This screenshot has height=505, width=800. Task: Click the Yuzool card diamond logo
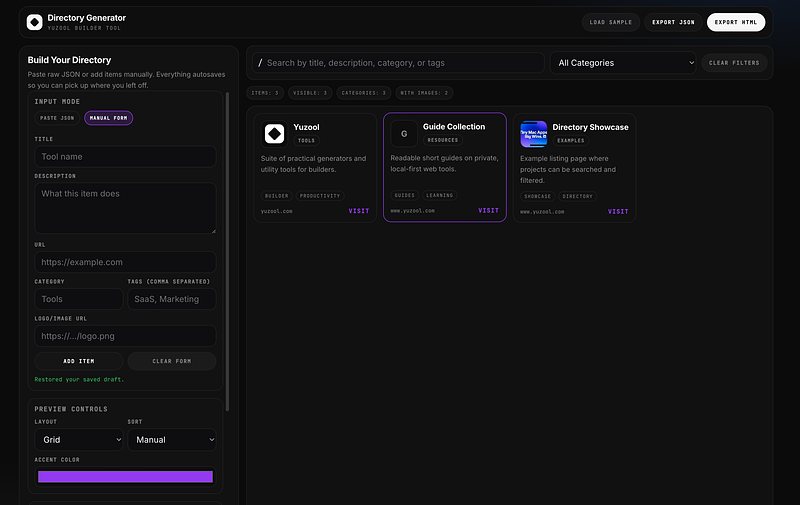pyautogui.click(x=274, y=134)
